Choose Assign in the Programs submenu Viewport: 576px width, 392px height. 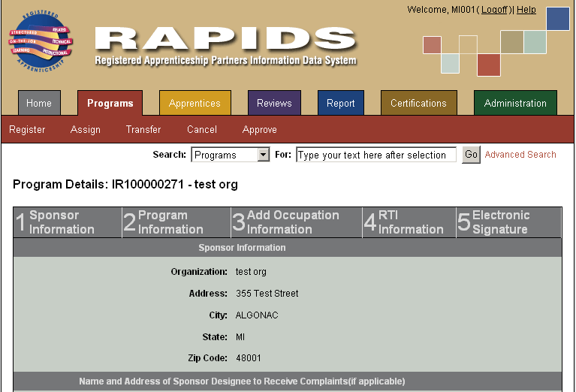(85, 130)
